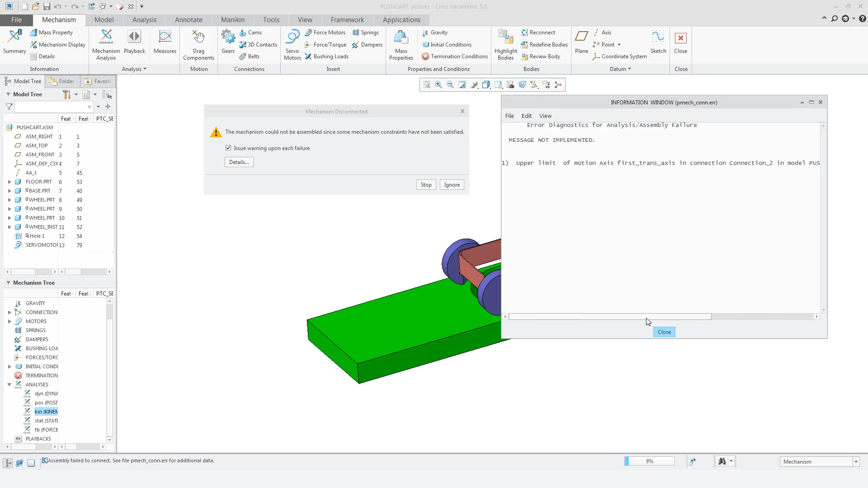Open the Datum group dropdown

(x=620, y=69)
